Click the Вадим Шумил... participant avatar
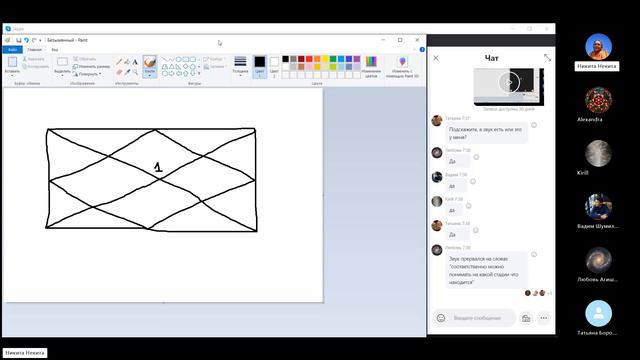Screen dimensions: 640x360 pyautogui.click(x=598, y=207)
